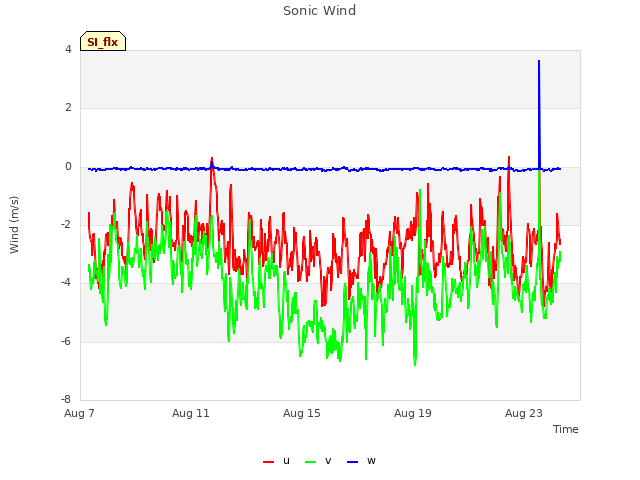Click the y-axis value 0
The height and width of the screenshot is (480, 640).
coord(68,167)
